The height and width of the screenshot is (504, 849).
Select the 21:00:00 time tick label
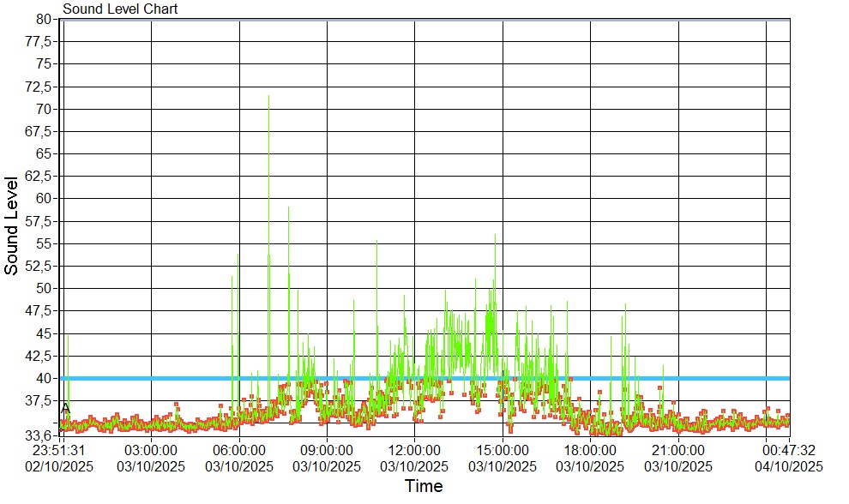pyautogui.click(x=678, y=449)
